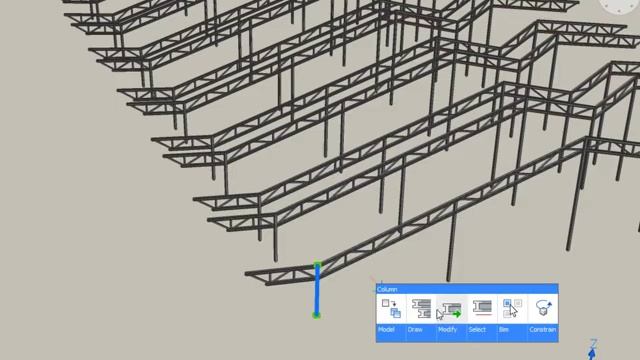Click the selection boxes with cursor icon

point(512,308)
